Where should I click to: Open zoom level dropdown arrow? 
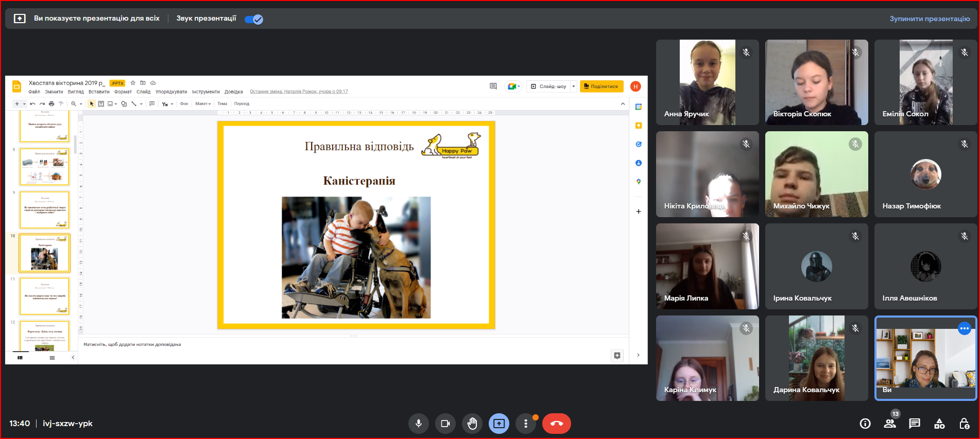81,104
